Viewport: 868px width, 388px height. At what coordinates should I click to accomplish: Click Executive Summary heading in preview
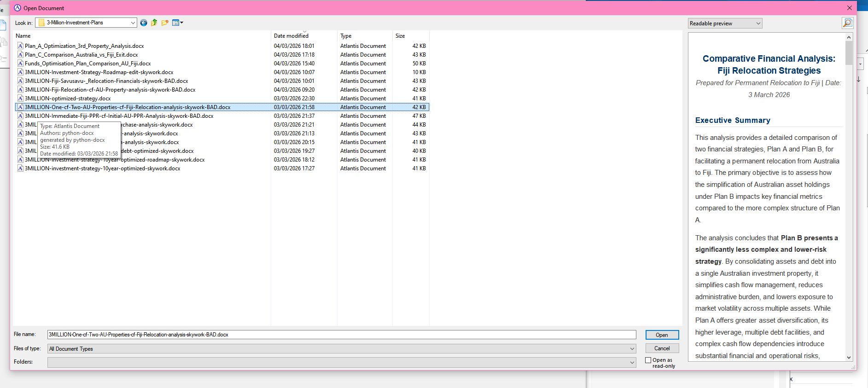[x=733, y=120]
